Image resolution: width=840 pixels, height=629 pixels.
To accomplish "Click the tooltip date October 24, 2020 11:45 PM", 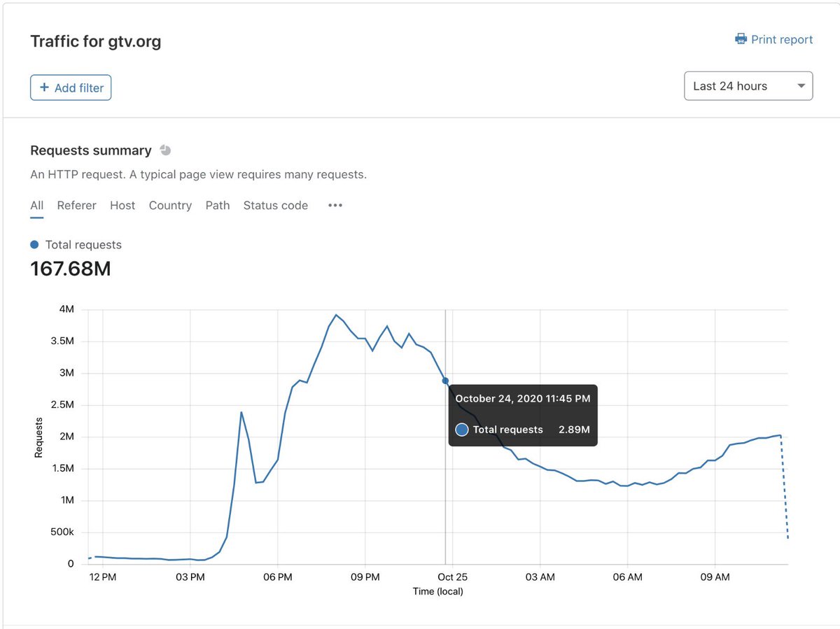I will click(523, 399).
